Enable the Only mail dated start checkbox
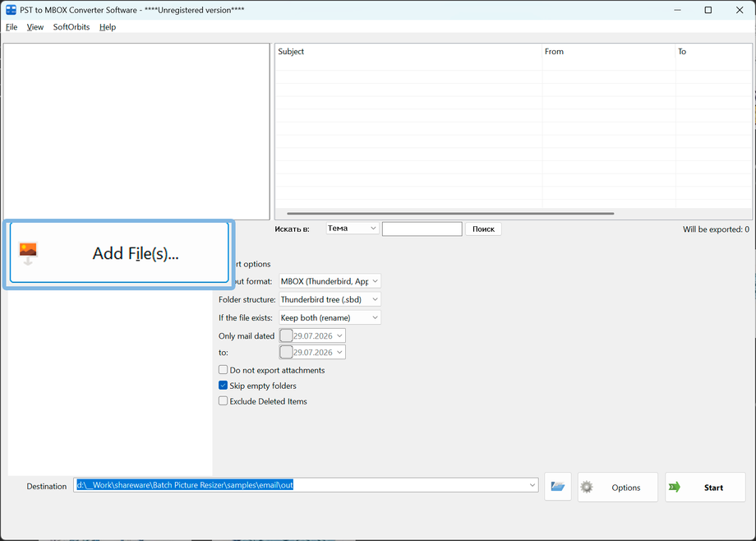756x541 pixels. point(286,335)
